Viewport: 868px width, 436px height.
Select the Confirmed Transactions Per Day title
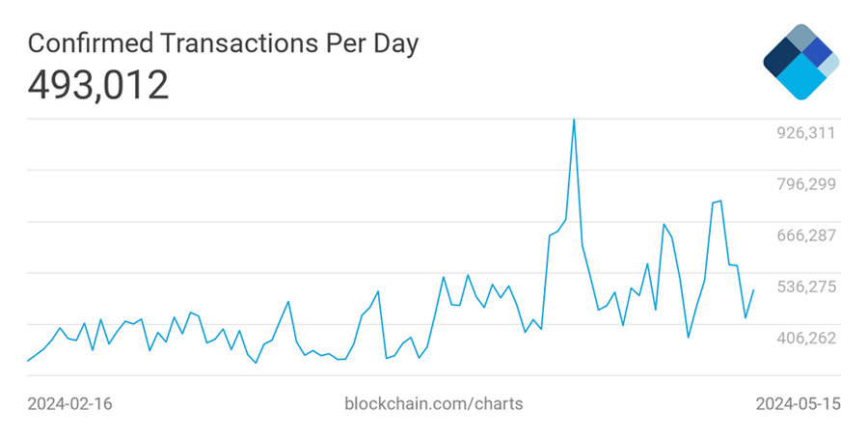tap(222, 44)
